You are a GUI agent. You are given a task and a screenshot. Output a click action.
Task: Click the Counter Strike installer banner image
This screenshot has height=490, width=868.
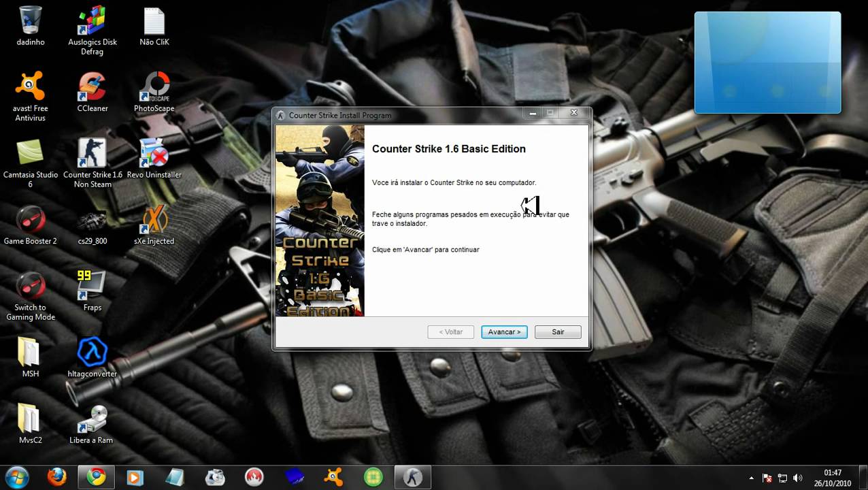point(320,220)
